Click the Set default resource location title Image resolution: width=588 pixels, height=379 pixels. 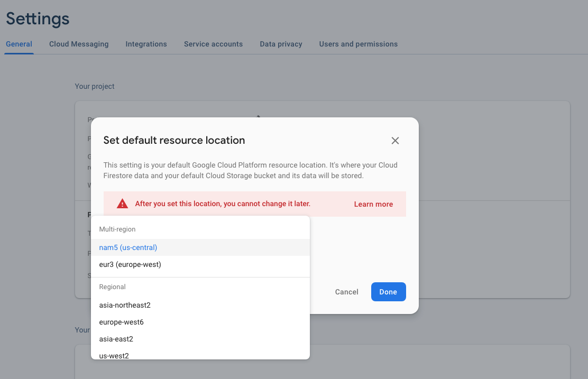coord(174,140)
